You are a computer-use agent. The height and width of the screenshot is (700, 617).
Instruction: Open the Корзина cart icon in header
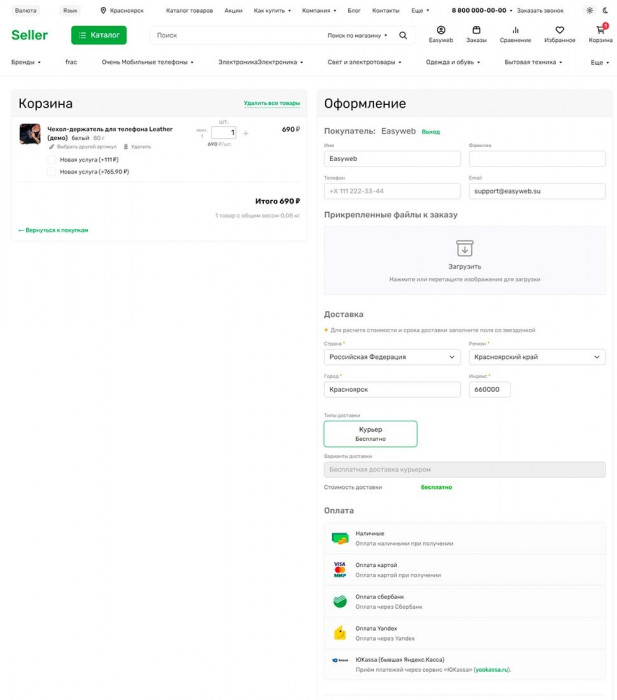coord(600,31)
